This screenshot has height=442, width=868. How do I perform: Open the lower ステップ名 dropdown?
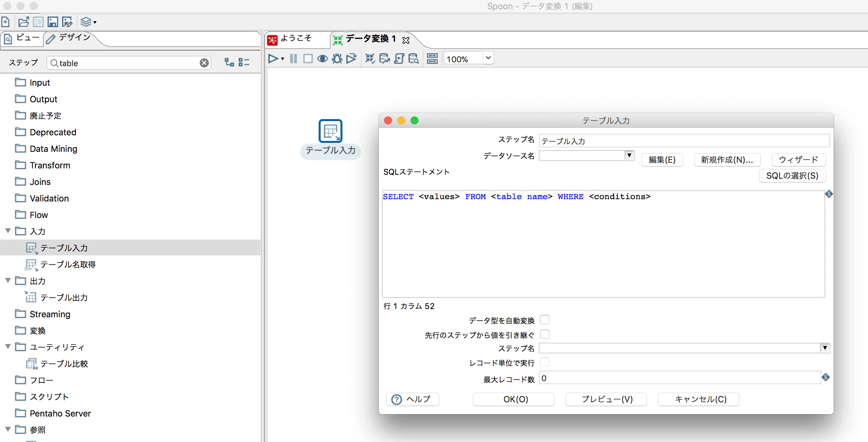pos(824,348)
